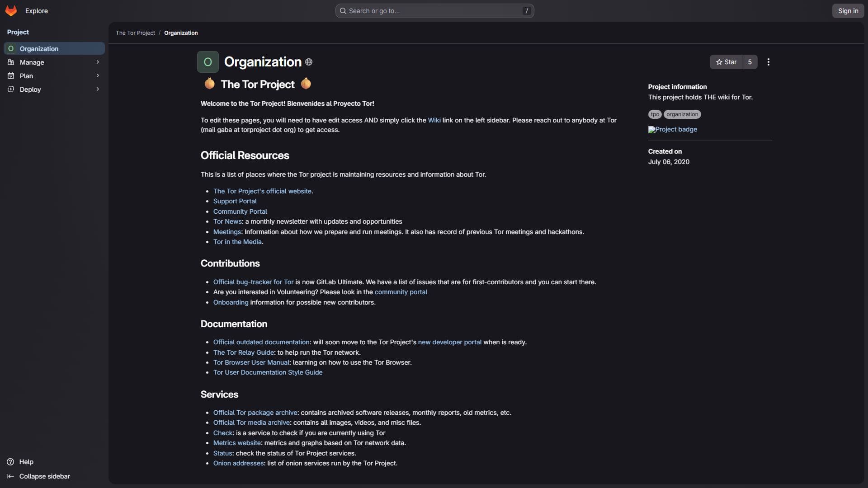Open the Deploy sidebar menu
868x488 pixels.
click(x=54, y=89)
